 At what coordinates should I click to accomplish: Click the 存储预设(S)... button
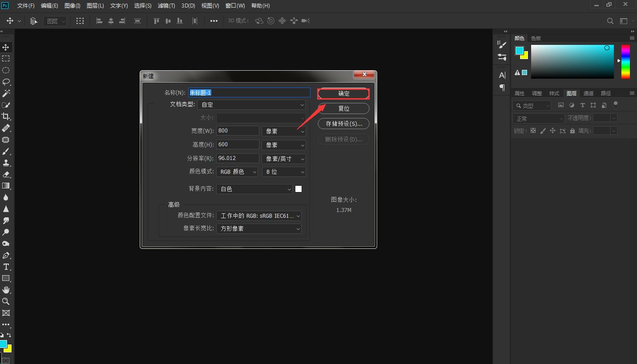tap(343, 124)
